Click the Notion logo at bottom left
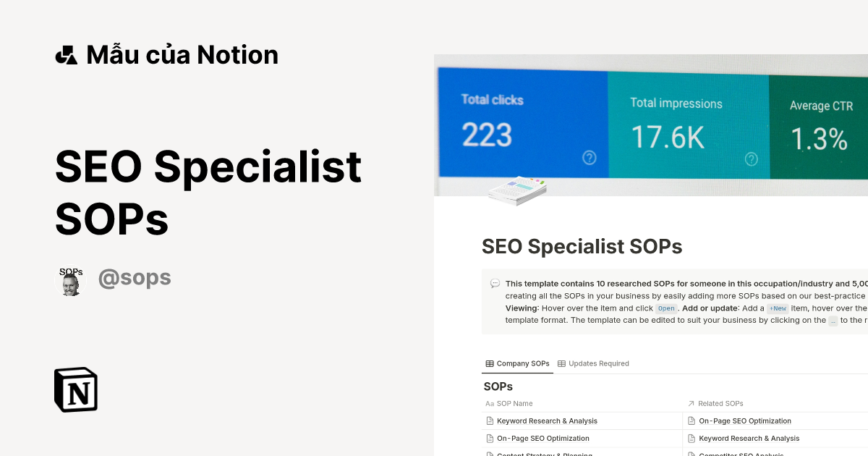This screenshot has width=868, height=456. (76, 389)
